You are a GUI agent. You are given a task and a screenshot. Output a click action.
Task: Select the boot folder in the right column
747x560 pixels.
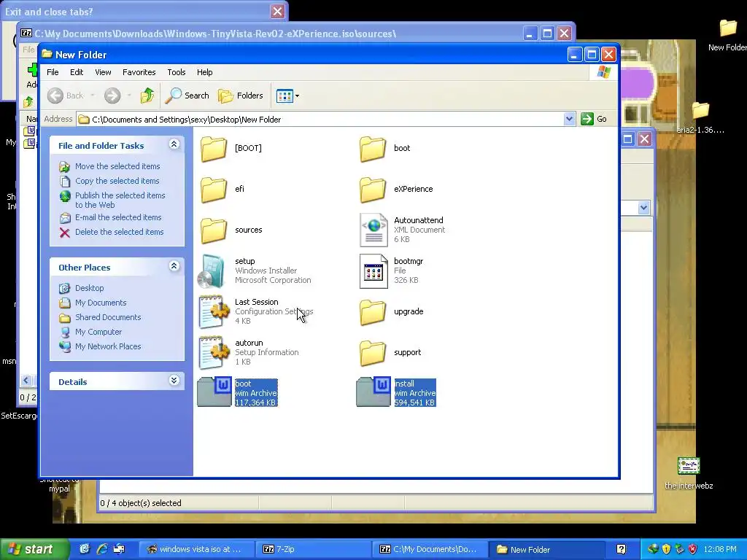coord(373,149)
